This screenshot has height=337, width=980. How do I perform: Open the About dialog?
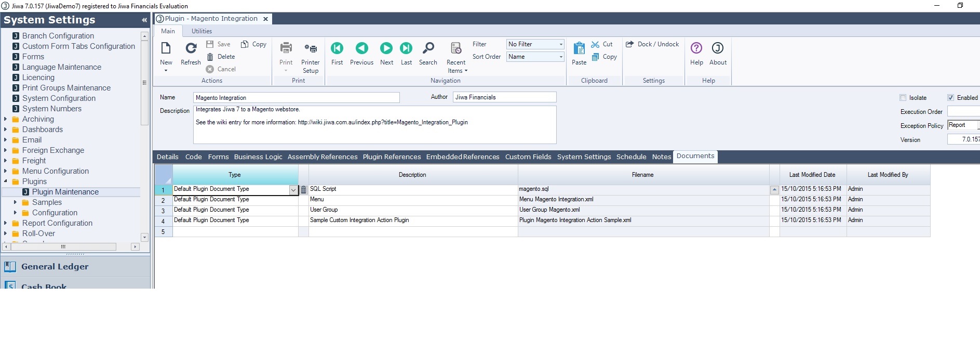718,49
